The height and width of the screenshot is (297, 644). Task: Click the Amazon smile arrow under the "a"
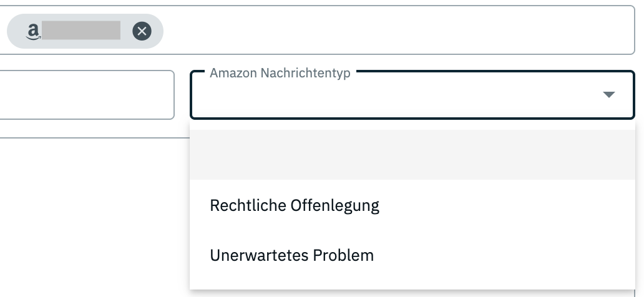33,37
